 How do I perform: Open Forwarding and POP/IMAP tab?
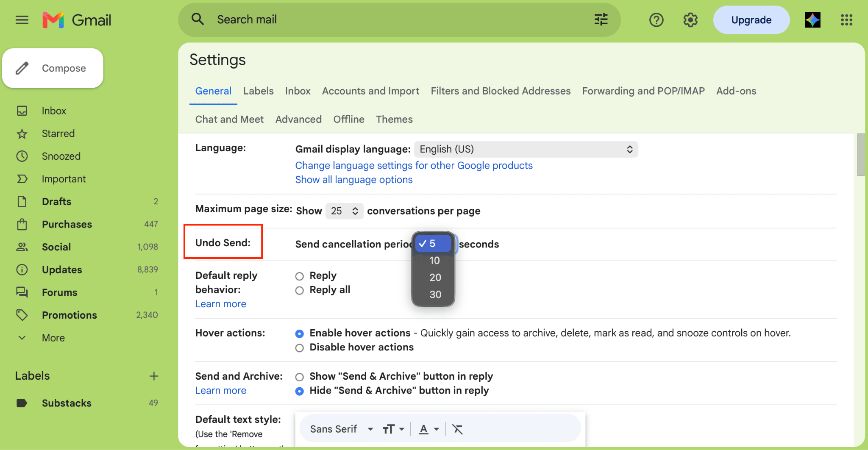(x=643, y=91)
